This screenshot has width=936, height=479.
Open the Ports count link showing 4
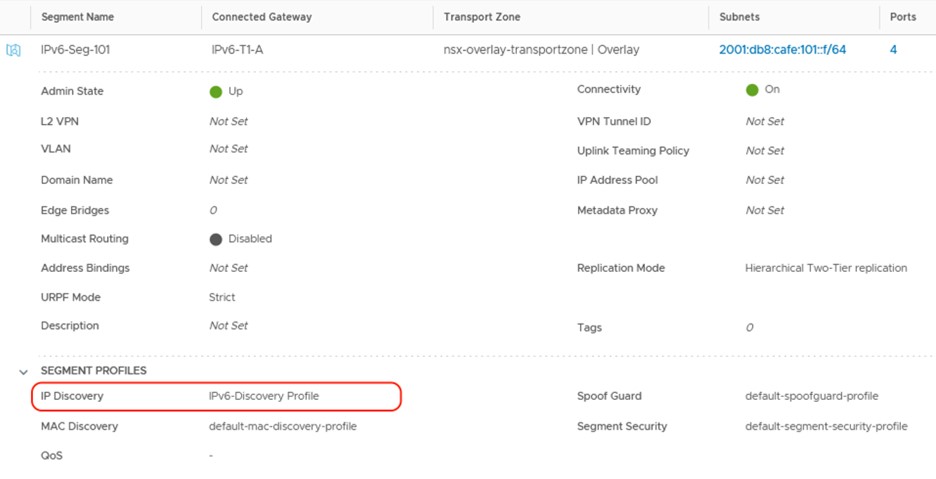tap(894, 49)
